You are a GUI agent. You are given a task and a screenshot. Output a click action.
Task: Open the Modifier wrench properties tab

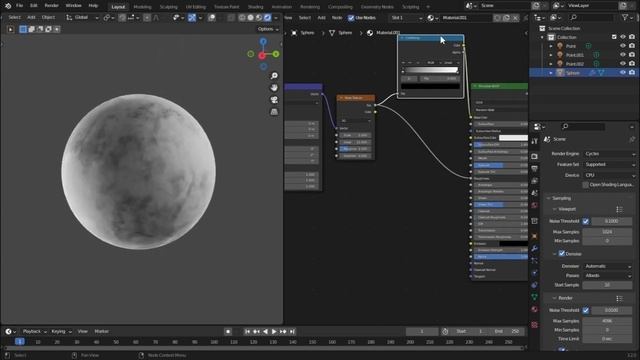pyautogui.click(x=535, y=248)
